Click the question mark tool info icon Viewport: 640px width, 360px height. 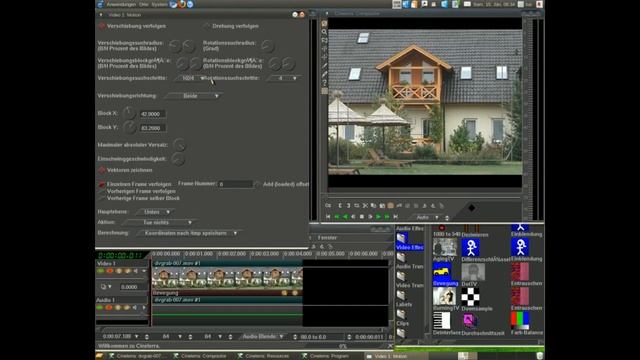(x=324, y=83)
